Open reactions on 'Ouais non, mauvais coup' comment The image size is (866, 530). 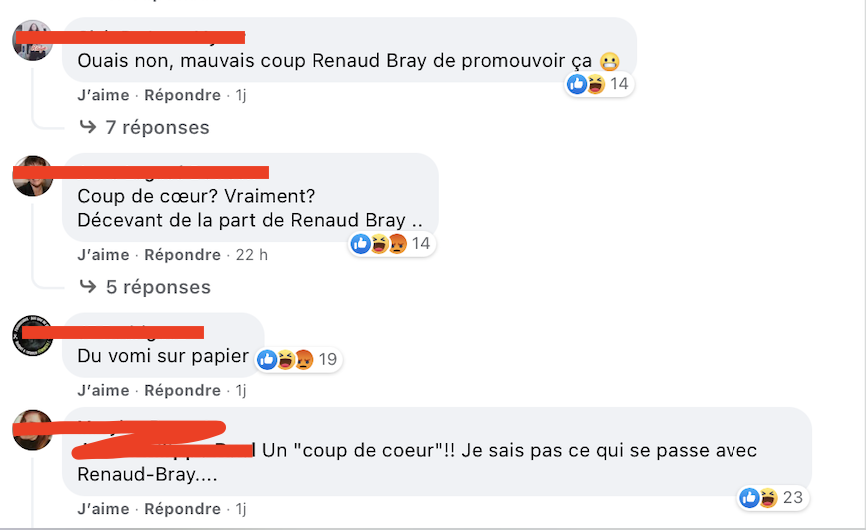coord(599,84)
